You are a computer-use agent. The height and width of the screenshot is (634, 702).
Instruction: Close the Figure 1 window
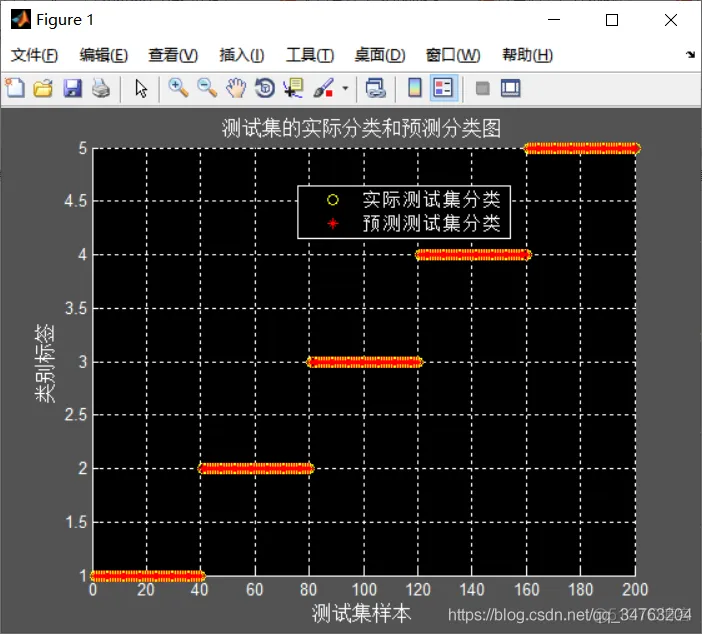(x=671, y=20)
